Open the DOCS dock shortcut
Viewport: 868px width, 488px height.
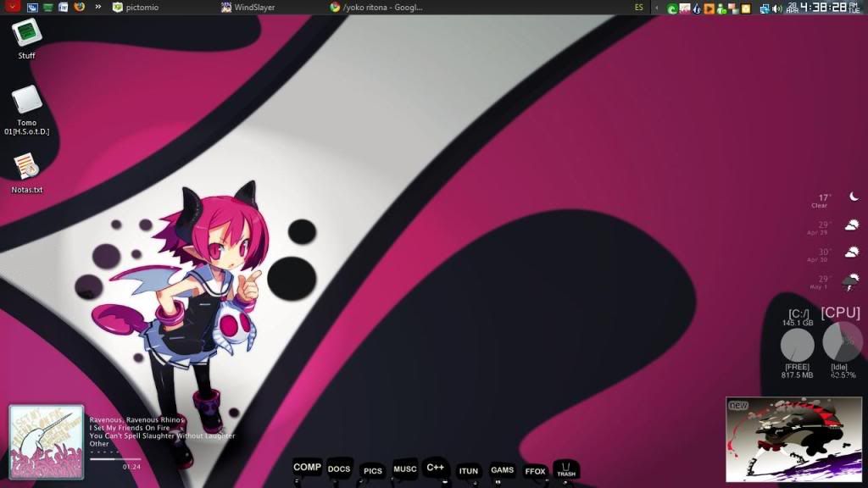[339, 469]
